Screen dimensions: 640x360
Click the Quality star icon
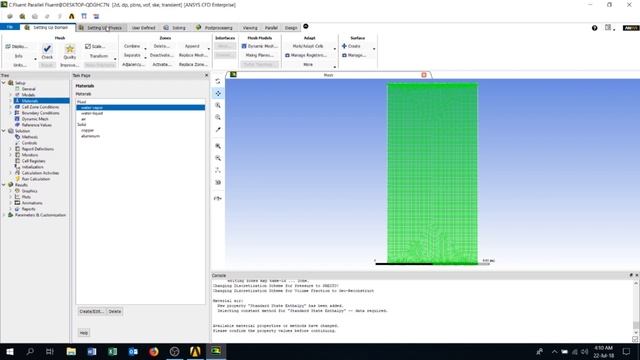pos(70,49)
